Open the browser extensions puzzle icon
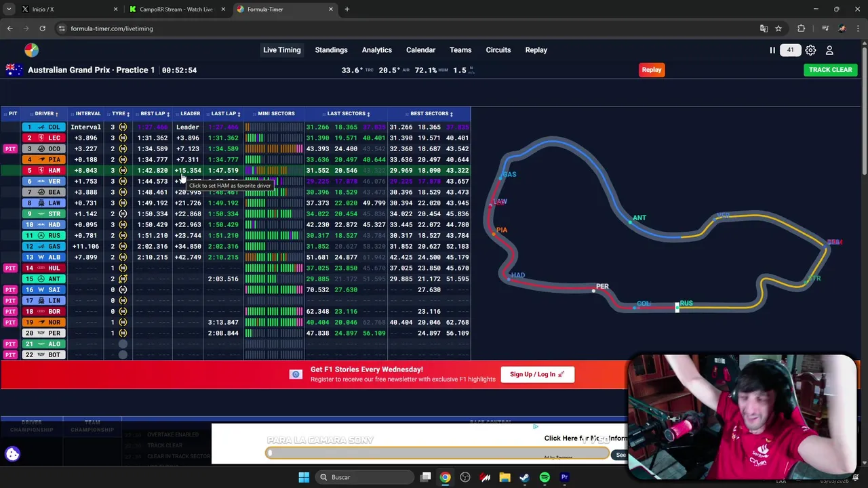 [x=802, y=28]
